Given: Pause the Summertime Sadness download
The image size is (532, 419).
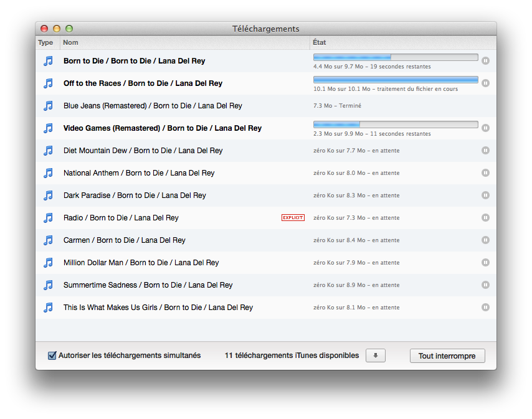Looking at the screenshot, I should pyautogui.click(x=485, y=285).
